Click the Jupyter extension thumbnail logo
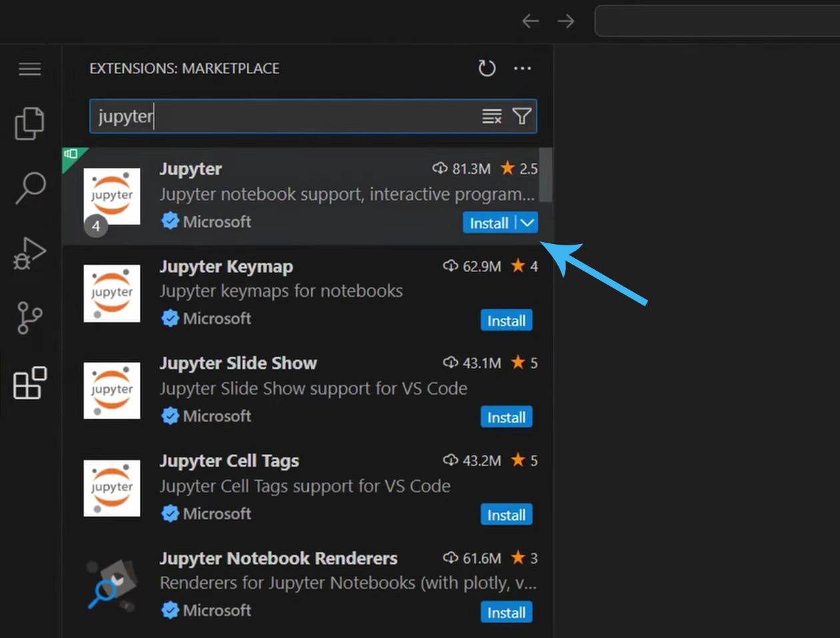Screen dimensions: 840x638 tap(111, 196)
